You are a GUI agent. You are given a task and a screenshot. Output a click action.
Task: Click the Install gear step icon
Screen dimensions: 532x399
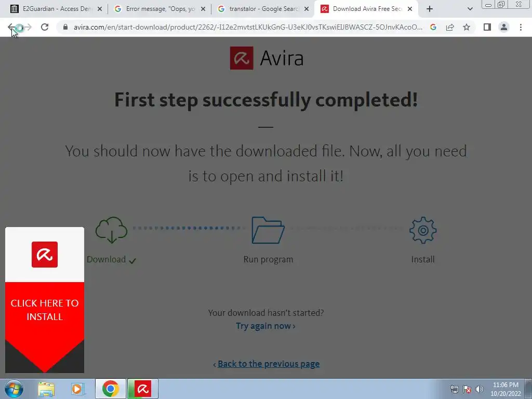pos(423,230)
